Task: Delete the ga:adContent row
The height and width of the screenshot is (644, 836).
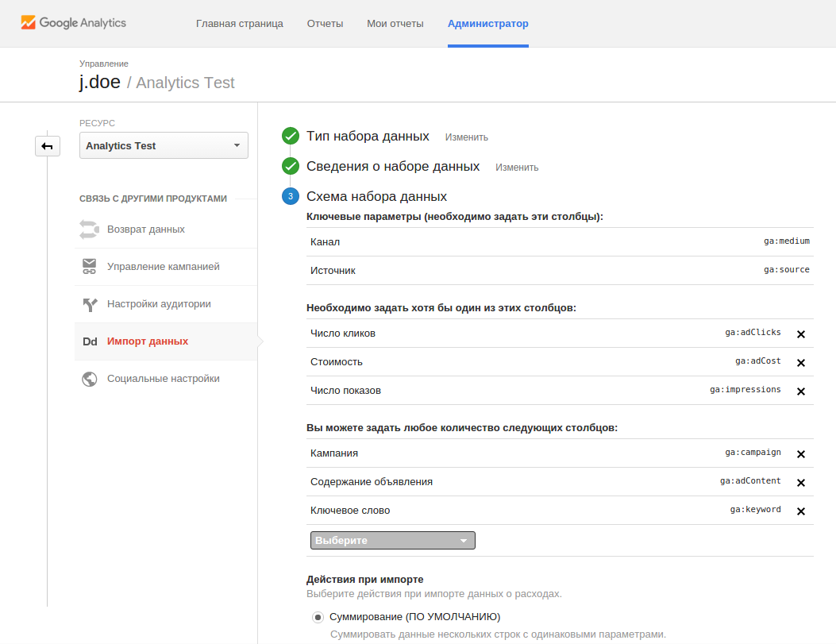Action: pos(800,483)
